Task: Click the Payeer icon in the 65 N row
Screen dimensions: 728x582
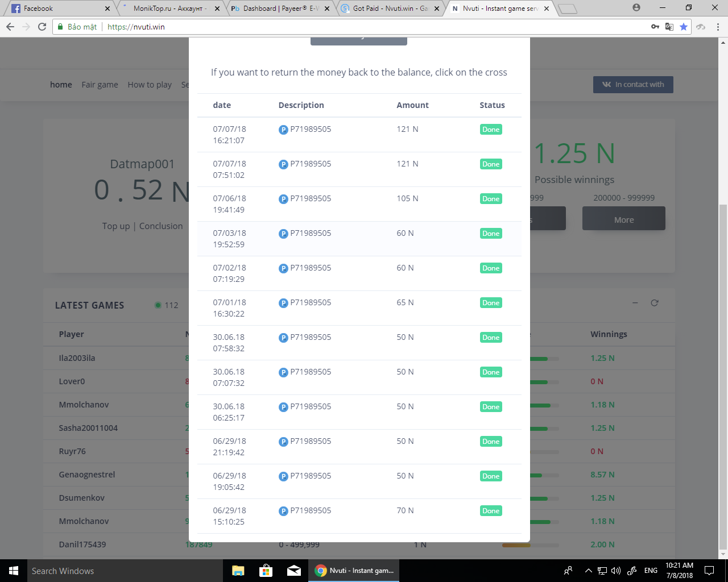Action: point(283,303)
